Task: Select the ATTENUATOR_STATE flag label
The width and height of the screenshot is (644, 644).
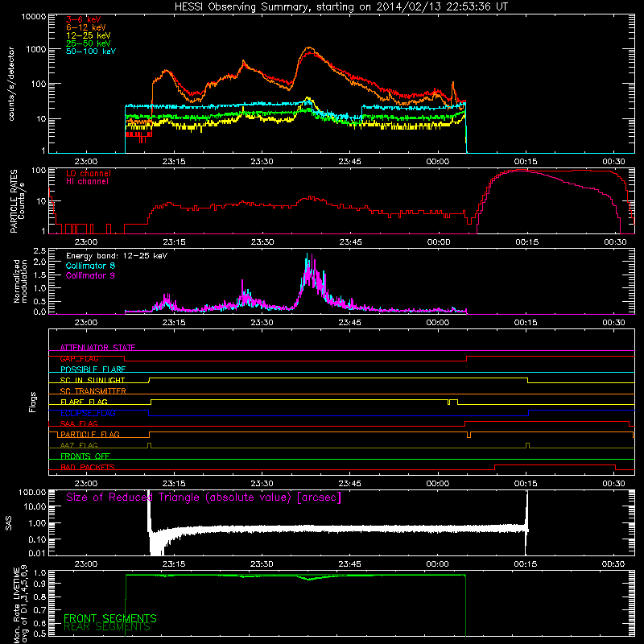Action: click(97, 348)
